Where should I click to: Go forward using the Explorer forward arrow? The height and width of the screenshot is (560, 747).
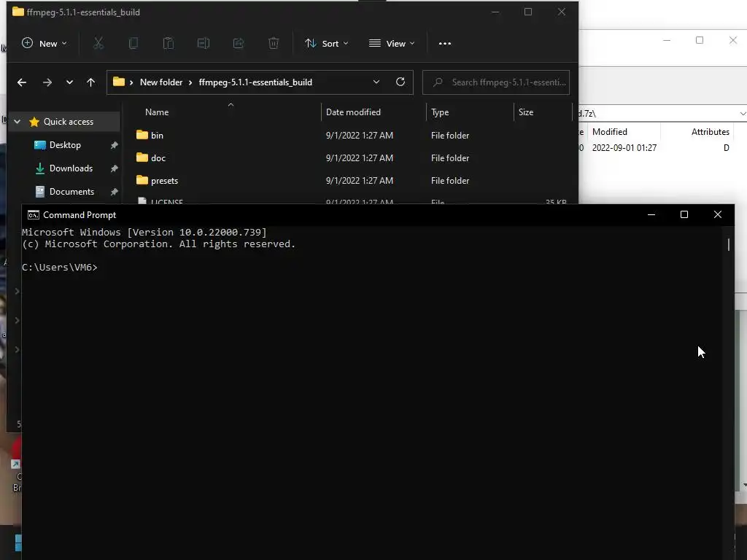pyautogui.click(x=47, y=82)
